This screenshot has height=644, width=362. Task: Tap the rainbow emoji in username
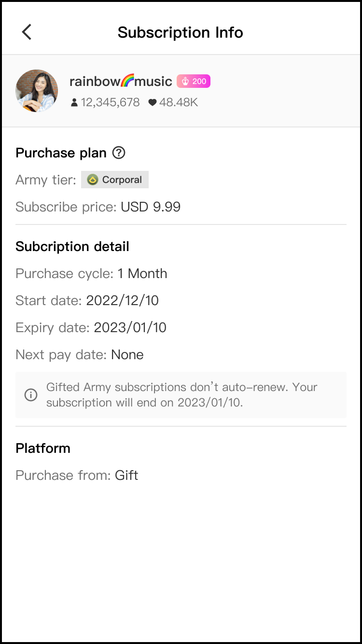pos(127,81)
